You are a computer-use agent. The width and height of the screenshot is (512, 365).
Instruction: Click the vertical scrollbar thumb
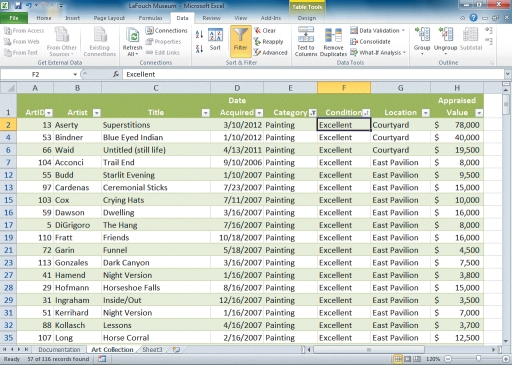pyautogui.click(x=506, y=105)
